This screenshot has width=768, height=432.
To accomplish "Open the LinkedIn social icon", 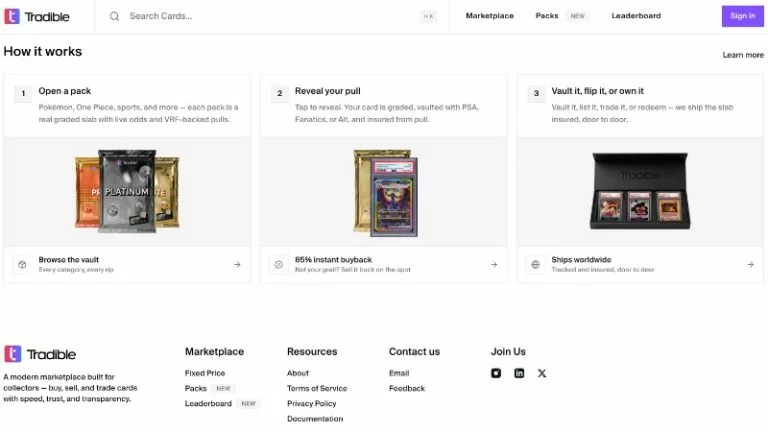I will pos(519,373).
